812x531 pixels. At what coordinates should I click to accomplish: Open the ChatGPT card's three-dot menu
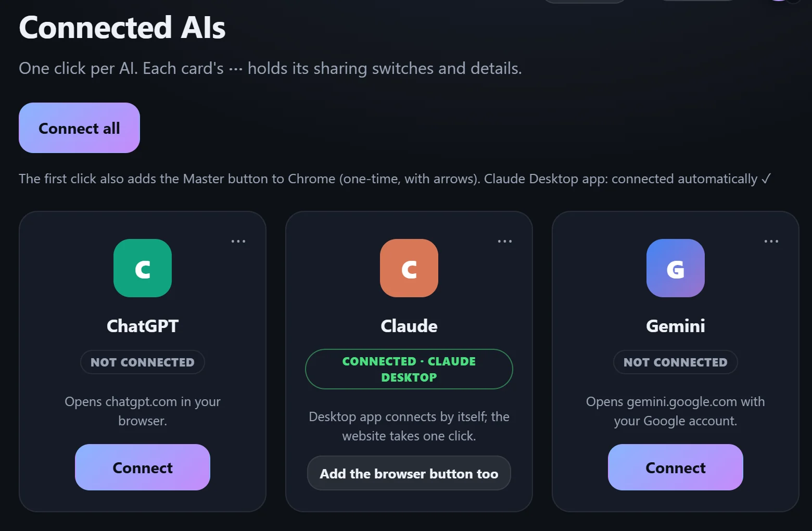(238, 241)
